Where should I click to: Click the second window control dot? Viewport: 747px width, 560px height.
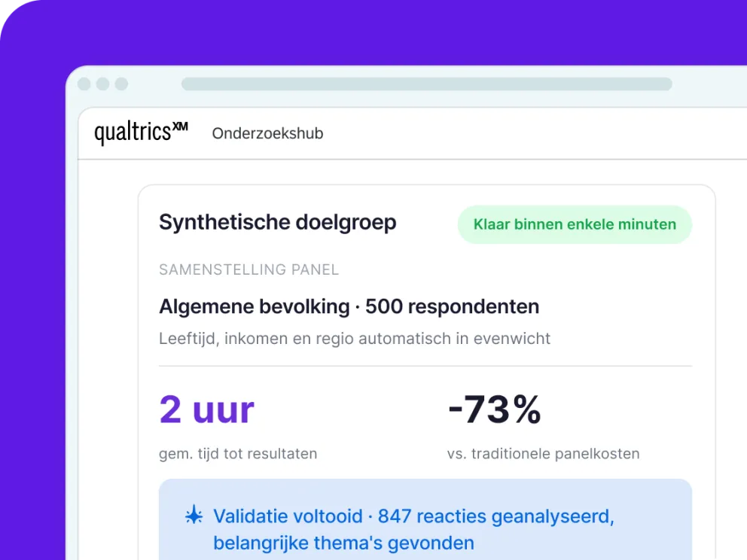(x=103, y=84)
